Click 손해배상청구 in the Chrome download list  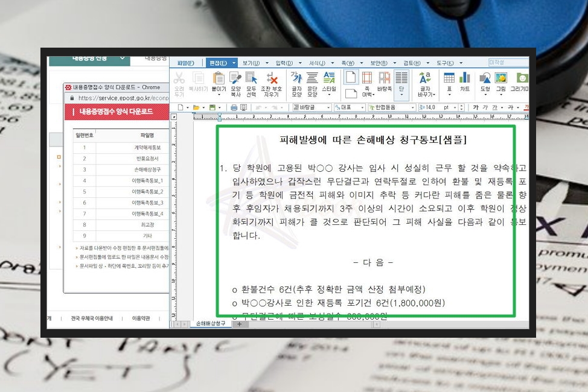[147, 169]
